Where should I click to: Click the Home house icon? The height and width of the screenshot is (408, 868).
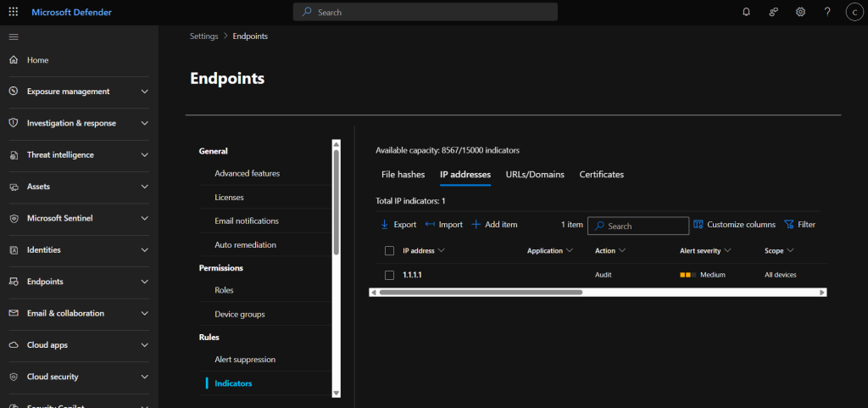pyautogui.click(x=14, y=59)
